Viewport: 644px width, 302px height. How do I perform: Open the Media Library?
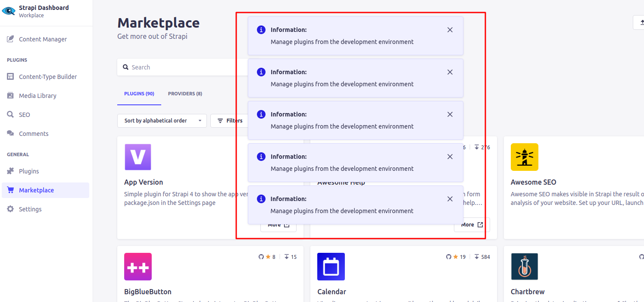[38, 95]
